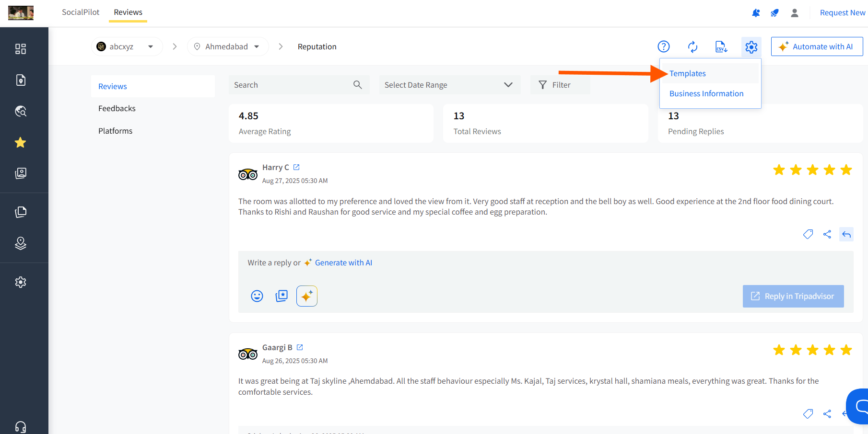Insert emoji in the reply box

point(257,296)
